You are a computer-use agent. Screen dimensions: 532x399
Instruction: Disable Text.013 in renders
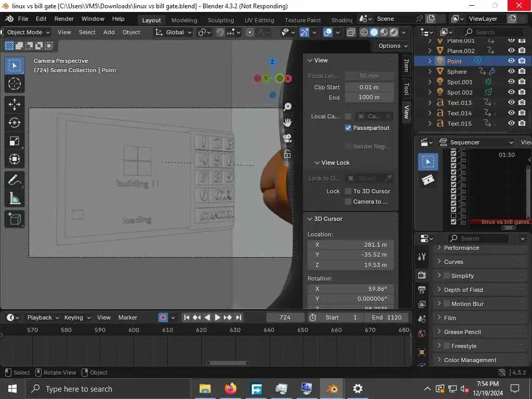click(522, 102)
